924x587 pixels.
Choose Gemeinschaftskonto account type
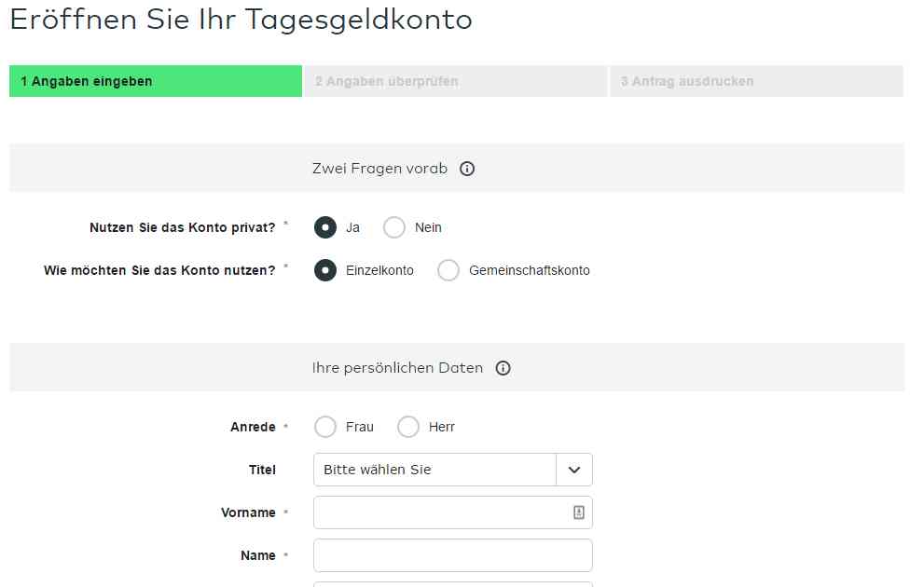448,270
